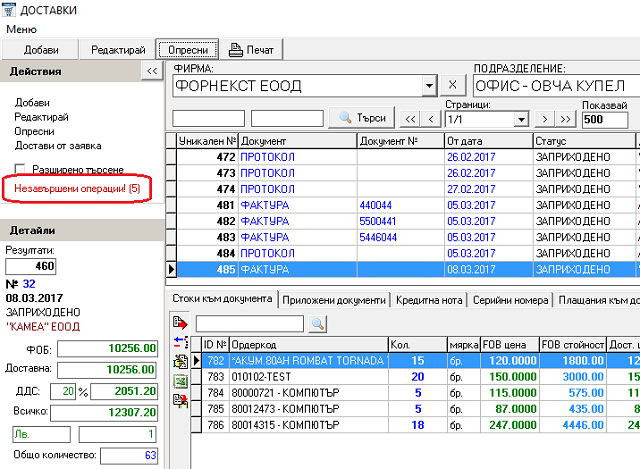Click the printer icon on Печат button
The width and height of the screenshot is (640, 469).
click(236, 50)
